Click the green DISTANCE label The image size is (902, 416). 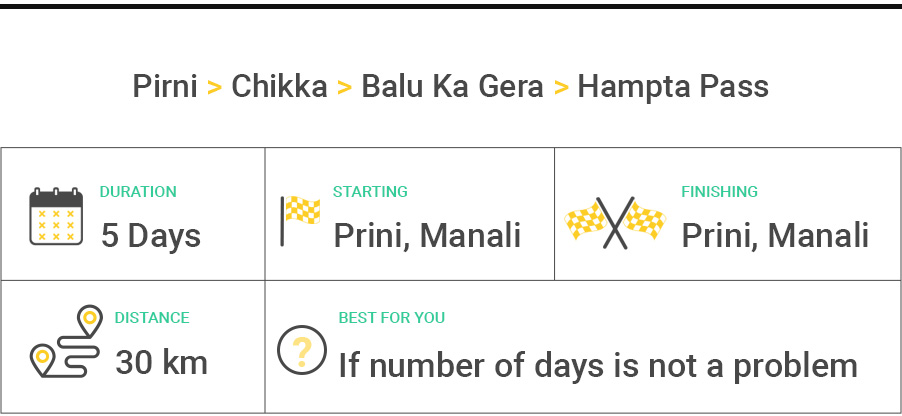(x=152, y=318)
